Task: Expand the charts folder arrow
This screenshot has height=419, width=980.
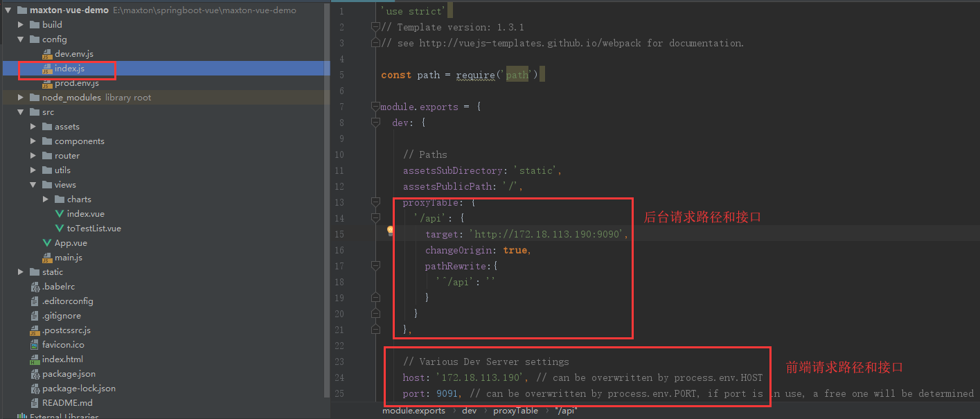Action: 46,199
